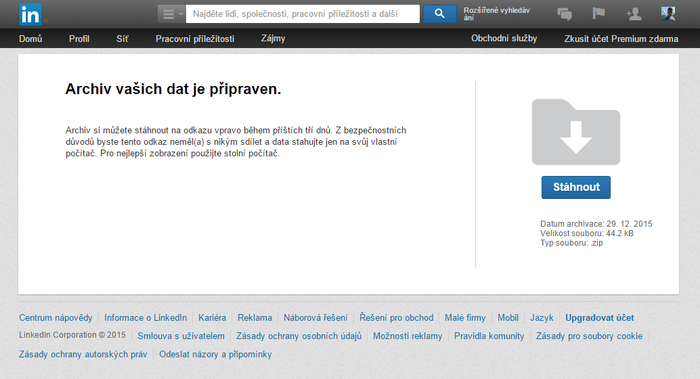
Task: Focus the search input field
Action: tap(303, 14)
